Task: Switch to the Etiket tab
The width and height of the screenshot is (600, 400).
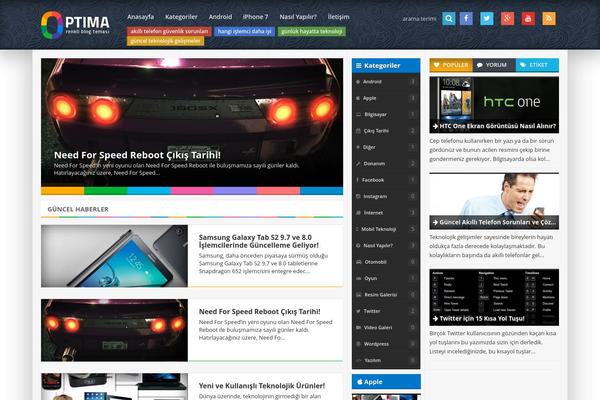Action: pyautogui.click(x=537, y=65)
